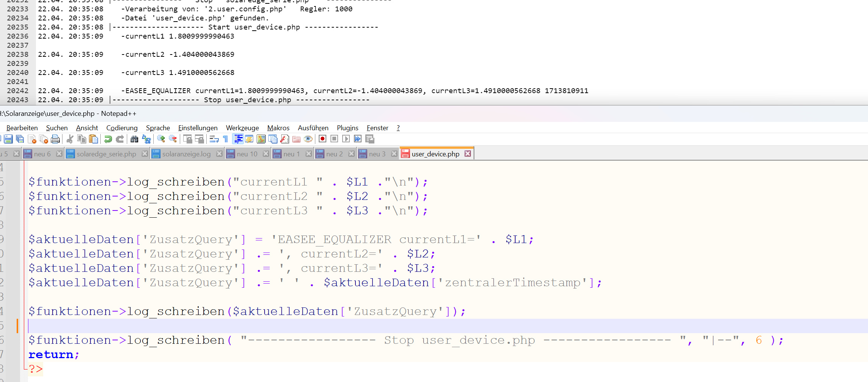Screen dimensions: 868x382
Task: Toggle the indent guide toolbar button
Action: pyautogui.click(x=238, y=139)
